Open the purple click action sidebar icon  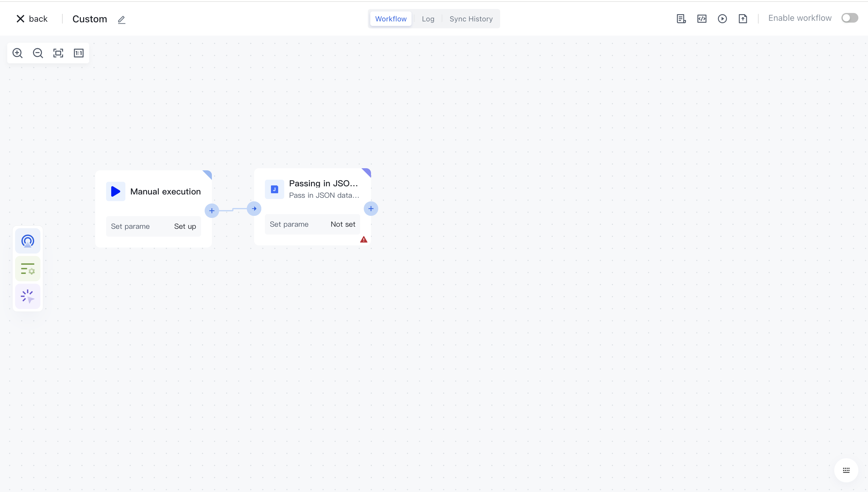coord(28,296)
